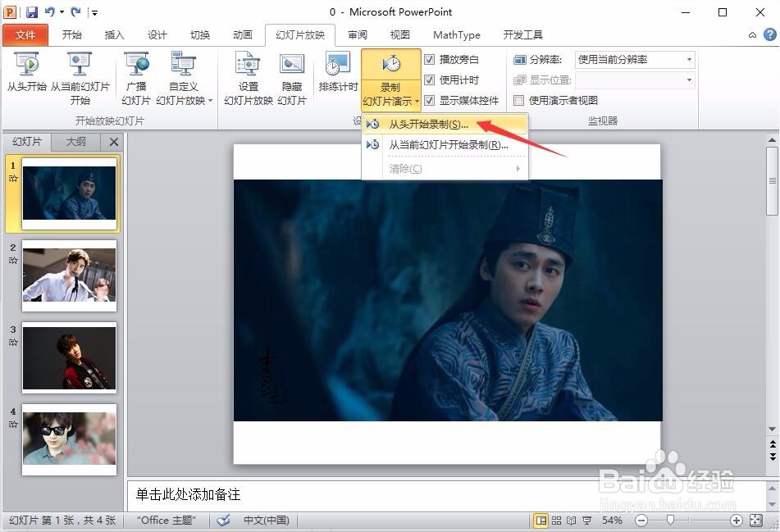
Task: Switch to the 审阅 ribbon tab
Action: click(357, 34)
